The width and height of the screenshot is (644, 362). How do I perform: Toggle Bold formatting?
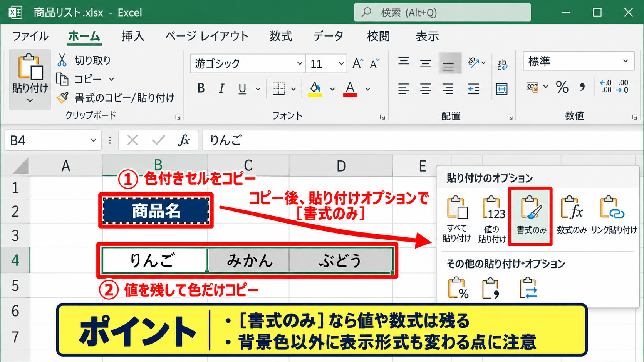point(201,88)
